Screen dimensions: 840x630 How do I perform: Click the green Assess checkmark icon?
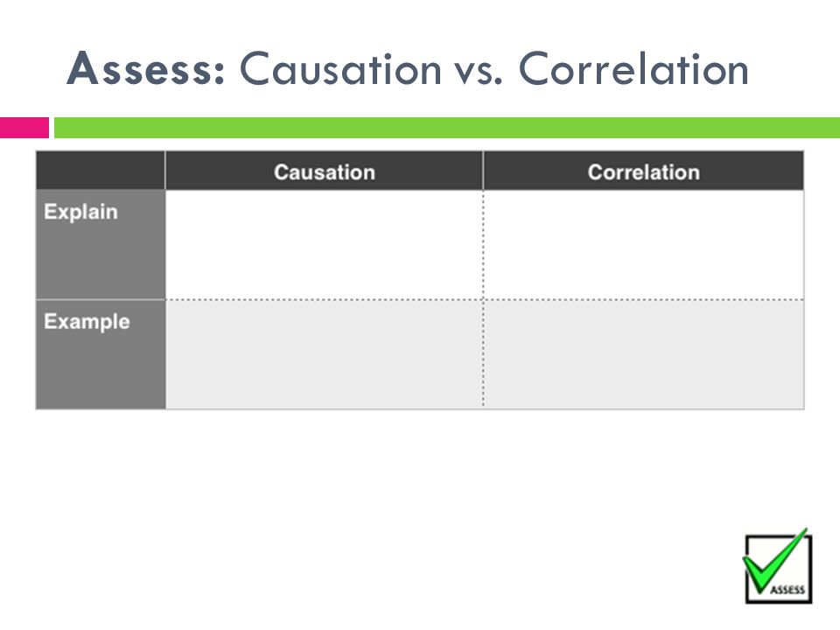[x=777, y=567]
